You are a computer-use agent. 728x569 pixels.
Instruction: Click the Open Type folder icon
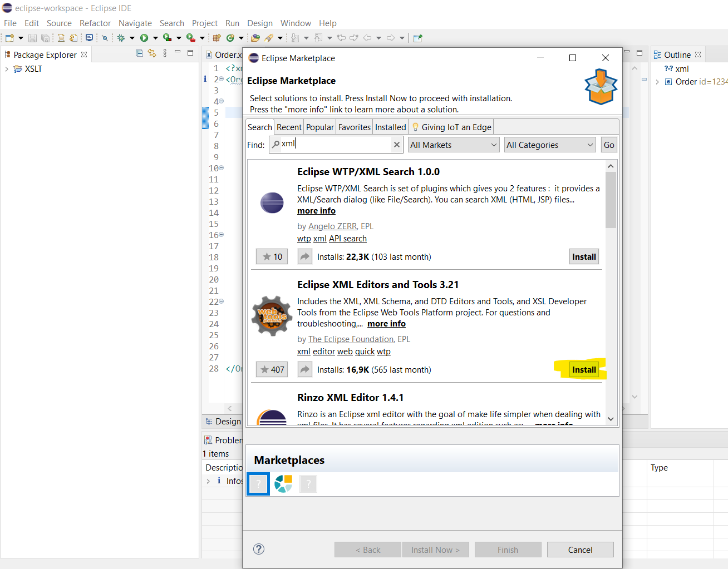pyautogui.click(x=255, y=38)
